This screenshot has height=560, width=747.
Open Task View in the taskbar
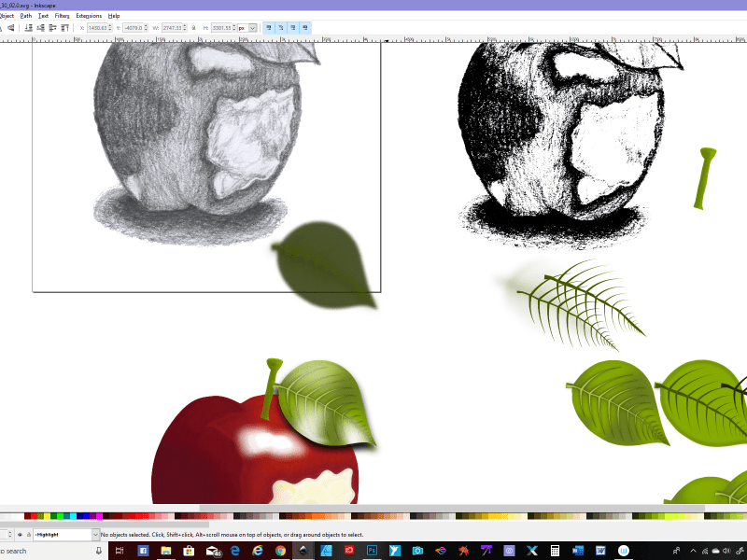coord(120,552)
